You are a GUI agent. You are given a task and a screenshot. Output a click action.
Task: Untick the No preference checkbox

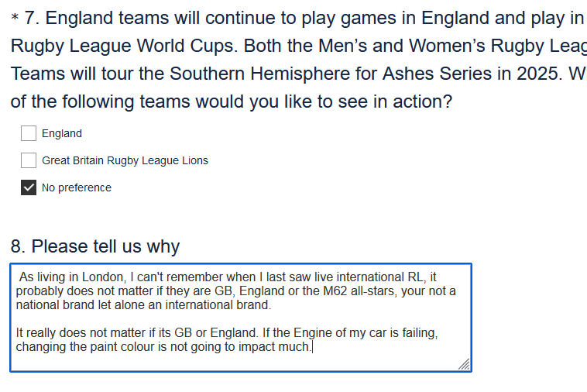coord(29,187)
